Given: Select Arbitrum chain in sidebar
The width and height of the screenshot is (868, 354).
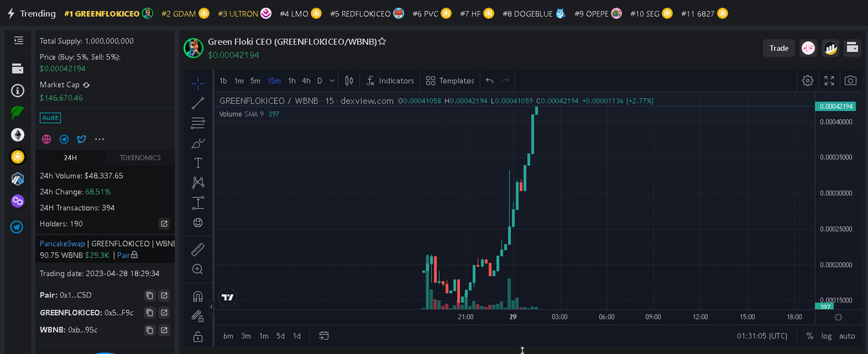Looking at the screenshot, I should pyautogui.click(x=17, y=178).
